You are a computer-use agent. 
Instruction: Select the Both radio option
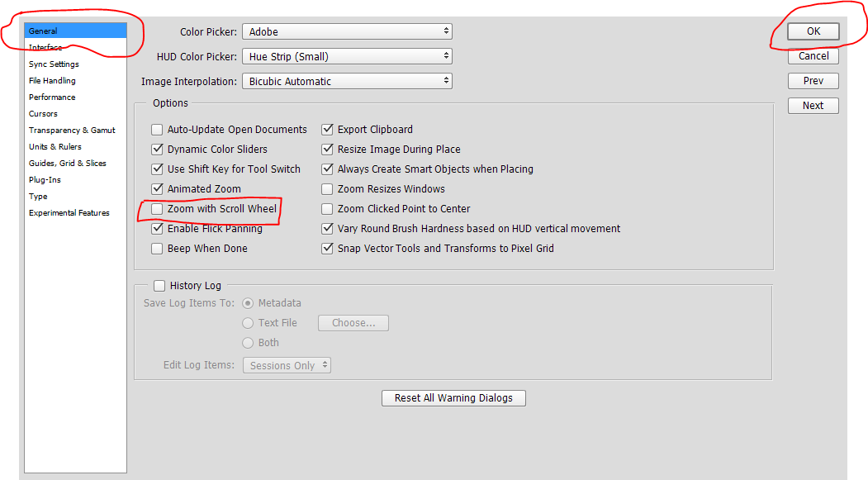pyautogui.click(x=248, y=342)
